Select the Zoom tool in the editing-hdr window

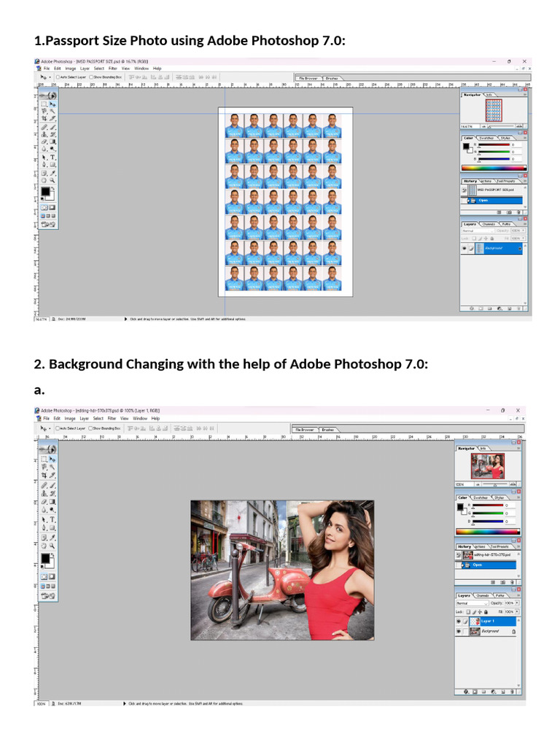(x=52, y=546)
